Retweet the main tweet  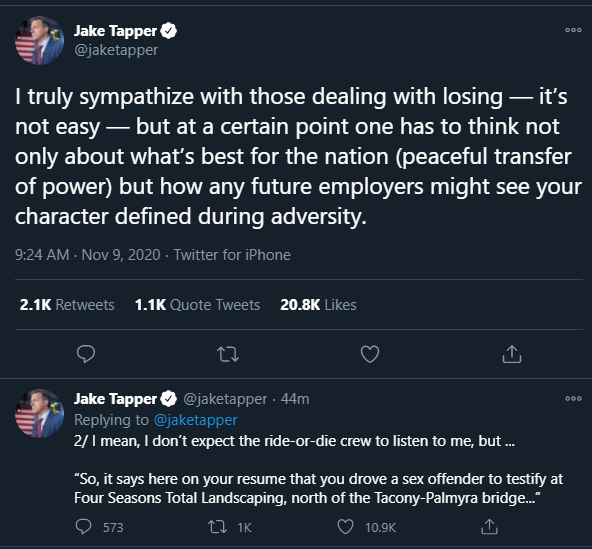pos(228,355)
